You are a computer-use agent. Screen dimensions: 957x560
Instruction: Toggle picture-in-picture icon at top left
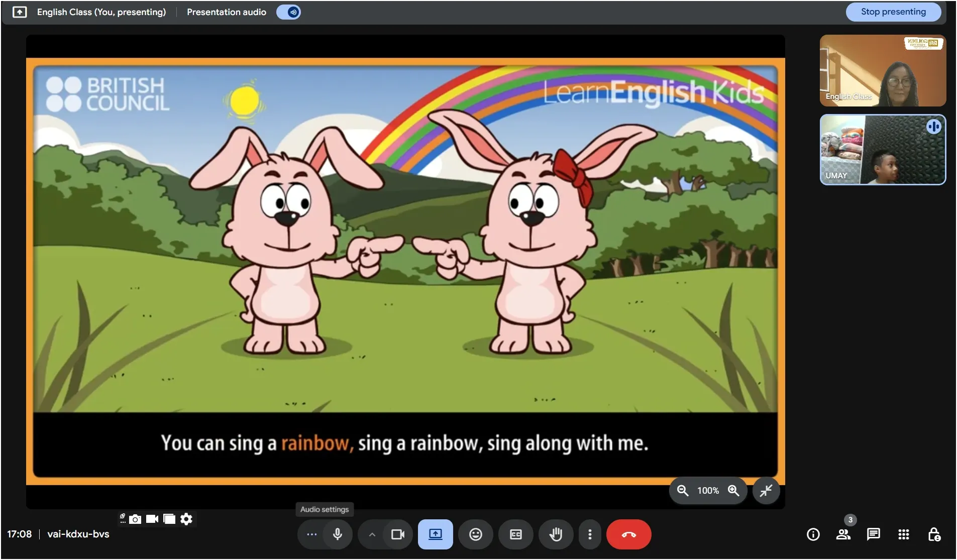21,12
